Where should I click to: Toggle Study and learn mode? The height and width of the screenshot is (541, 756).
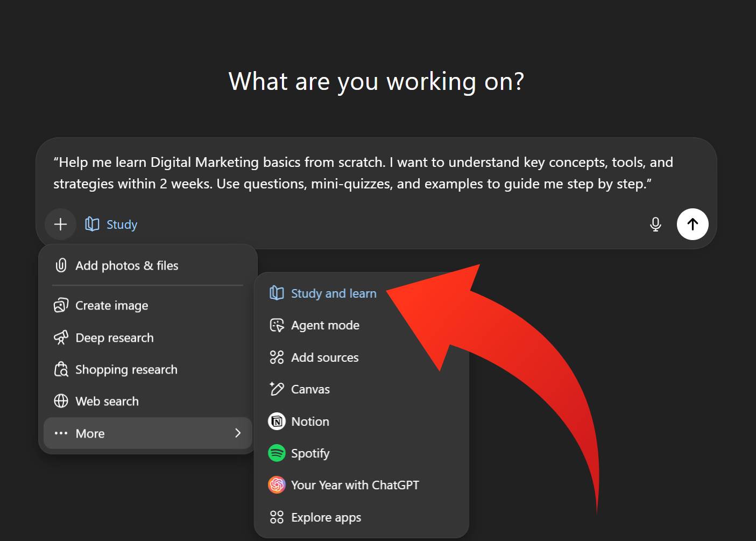(333, 293)
